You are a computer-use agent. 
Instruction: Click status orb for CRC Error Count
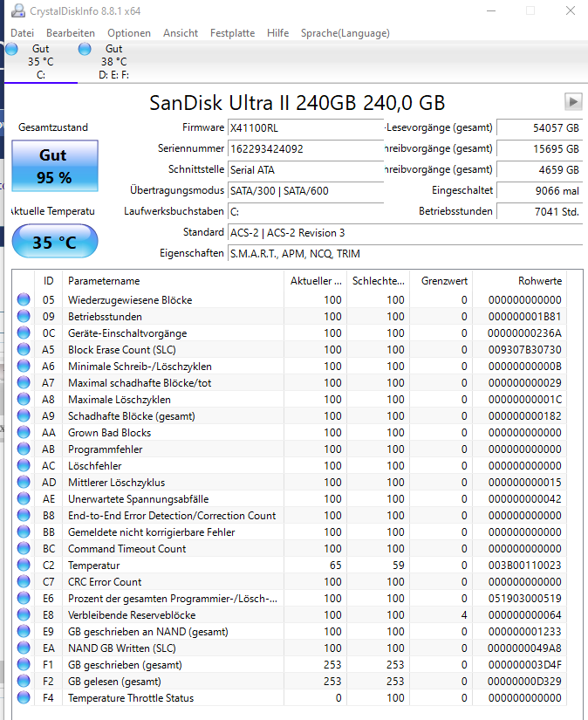pyautogui.click(x=24, y=581)
